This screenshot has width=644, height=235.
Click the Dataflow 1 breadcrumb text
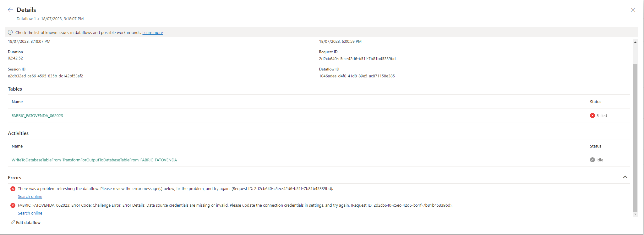[26, 19]
